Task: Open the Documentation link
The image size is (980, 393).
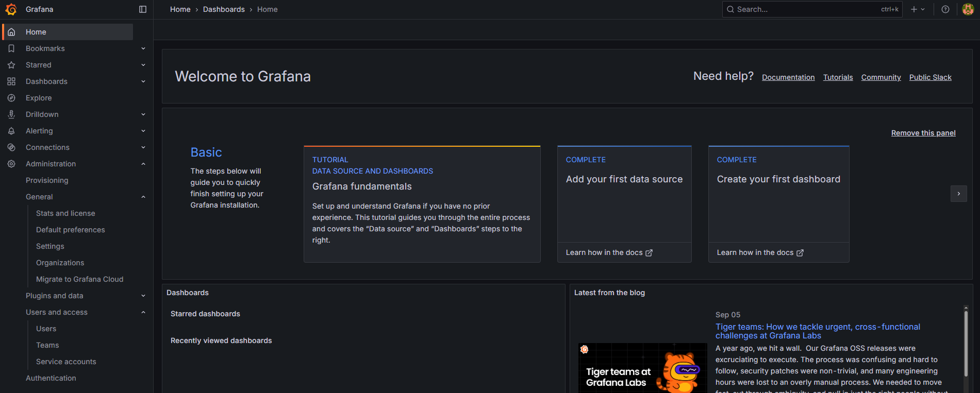Action: [788, 77]
